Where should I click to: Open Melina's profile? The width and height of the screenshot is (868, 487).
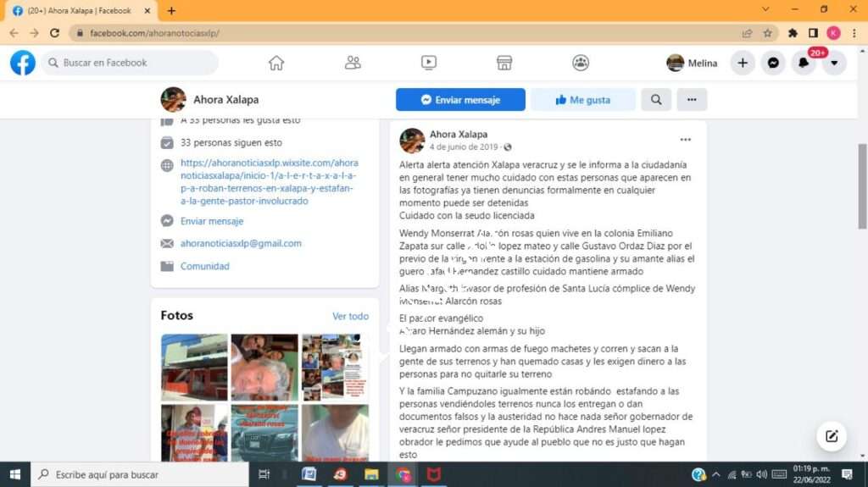point(692,63)
